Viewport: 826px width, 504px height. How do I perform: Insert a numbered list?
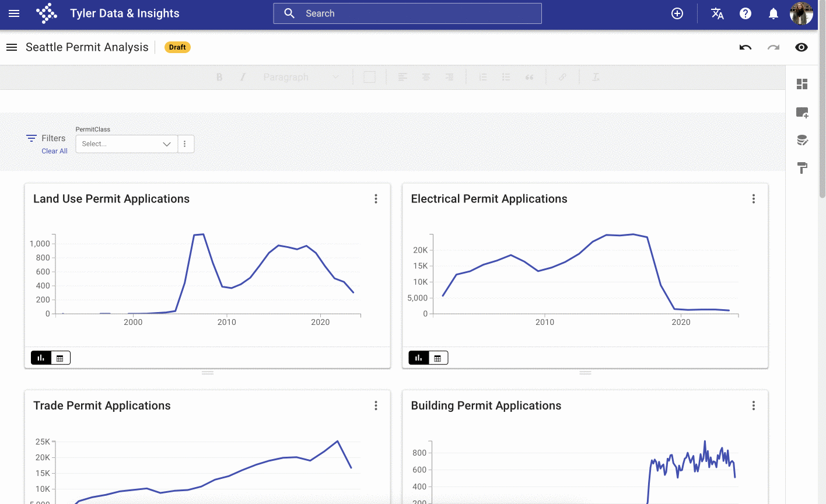coord(483,77)
